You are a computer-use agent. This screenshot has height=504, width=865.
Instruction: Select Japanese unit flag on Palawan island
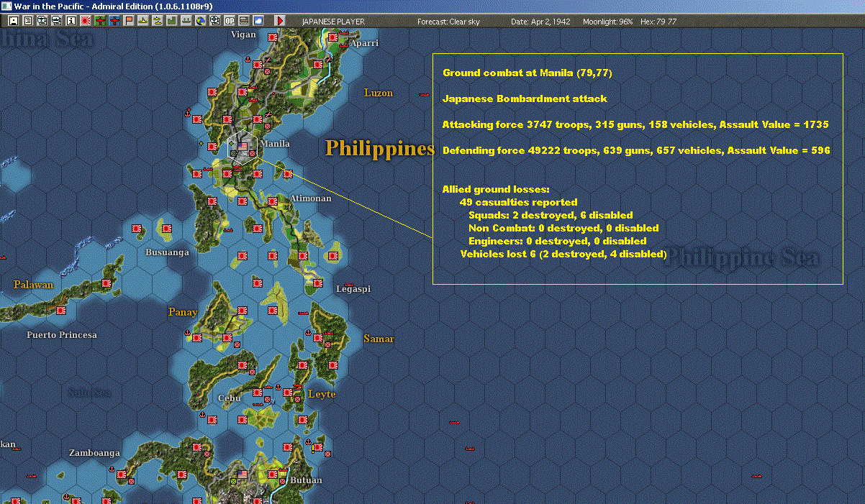click(107, 283)
